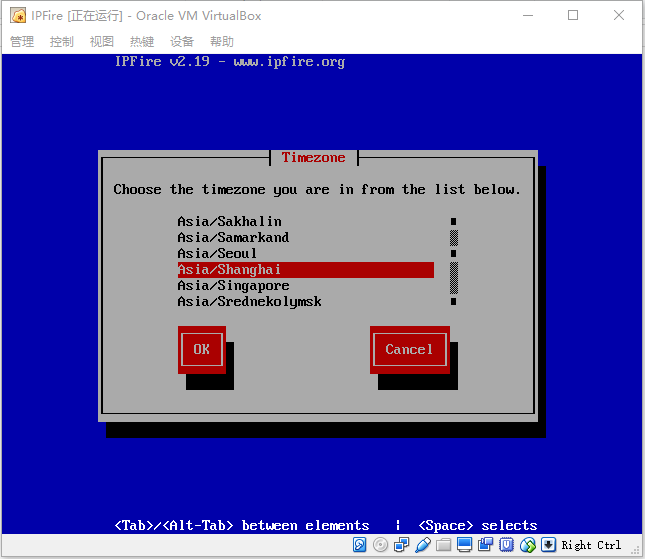Select Asia/Samarkand in the timezone list
The image size is (645, 559).
pyautogui.click(x=306, y=238)
